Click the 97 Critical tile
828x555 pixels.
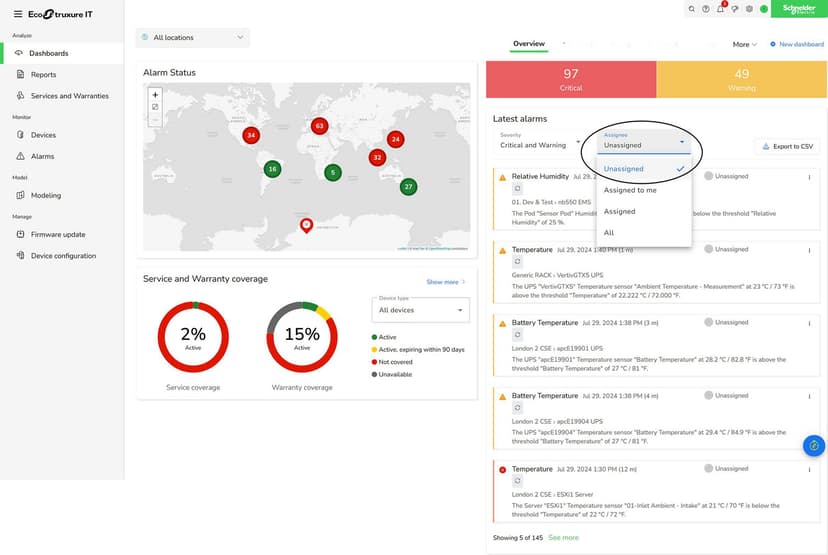pos(571,79)
